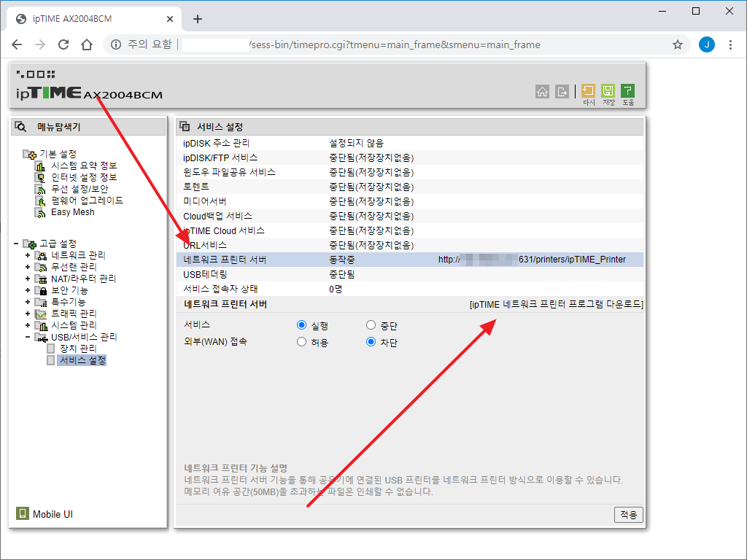Click the 무선 설정/보안 icon
This screenshot has height=560, width=747.
[41, 189]
